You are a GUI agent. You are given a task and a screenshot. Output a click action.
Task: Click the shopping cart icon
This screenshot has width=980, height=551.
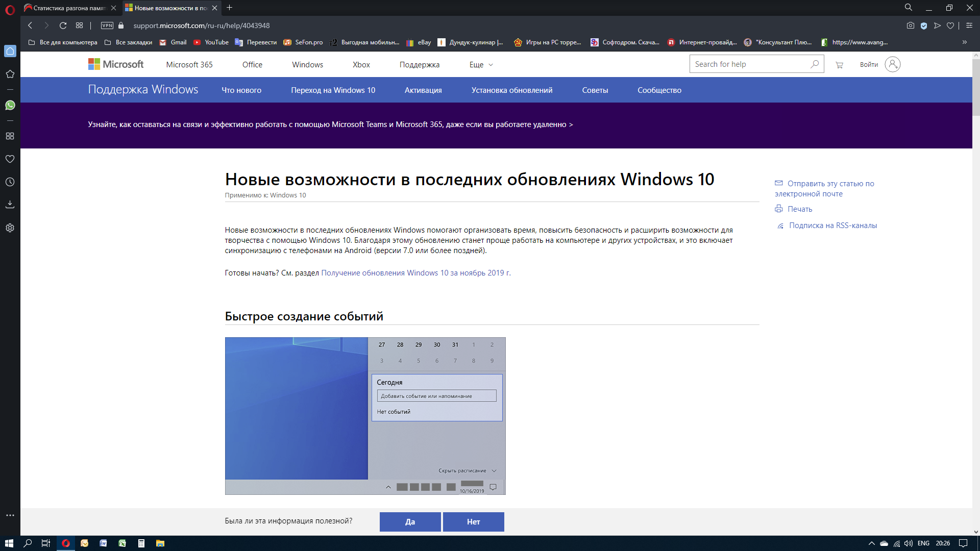tap(839, 65)
